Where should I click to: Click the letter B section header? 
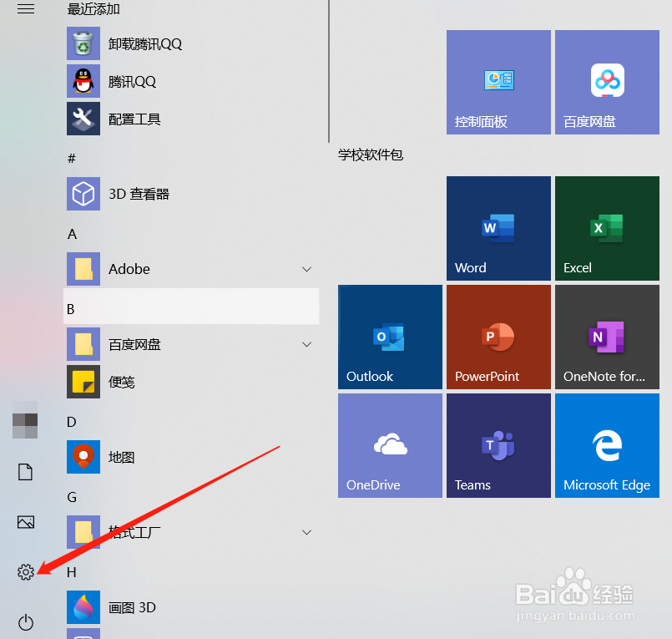click(191, 307)
